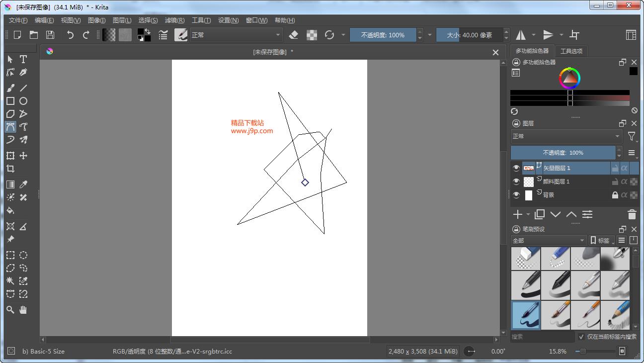Image resolution: width=644 pixels, height=363 pixels.
Task: Select the Gradient tool
Action: 10,184
